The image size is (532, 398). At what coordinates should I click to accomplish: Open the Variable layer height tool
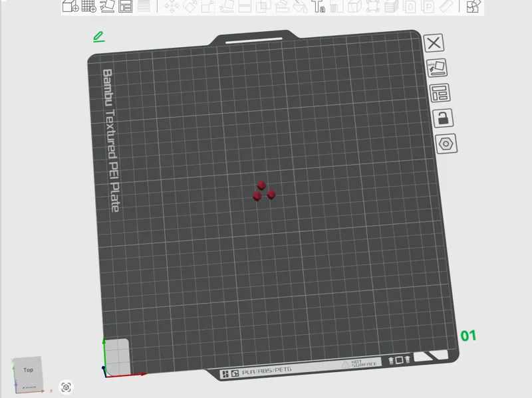click(144, 6)
